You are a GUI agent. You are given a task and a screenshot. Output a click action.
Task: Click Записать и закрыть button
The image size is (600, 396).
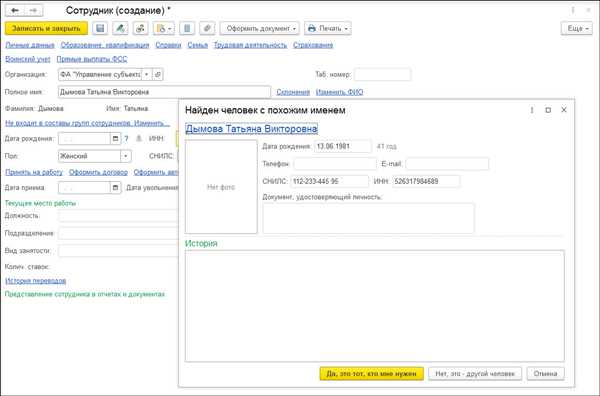(46, 28)
